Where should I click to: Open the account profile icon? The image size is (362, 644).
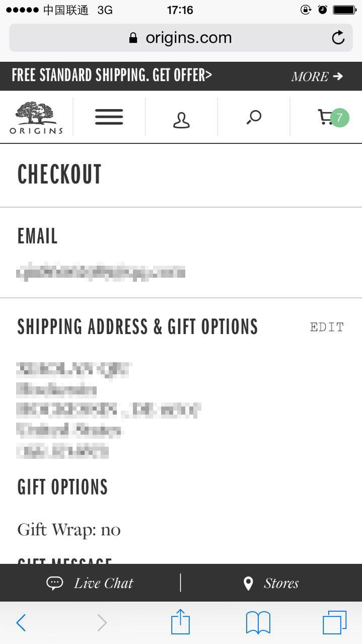[181, 120]
